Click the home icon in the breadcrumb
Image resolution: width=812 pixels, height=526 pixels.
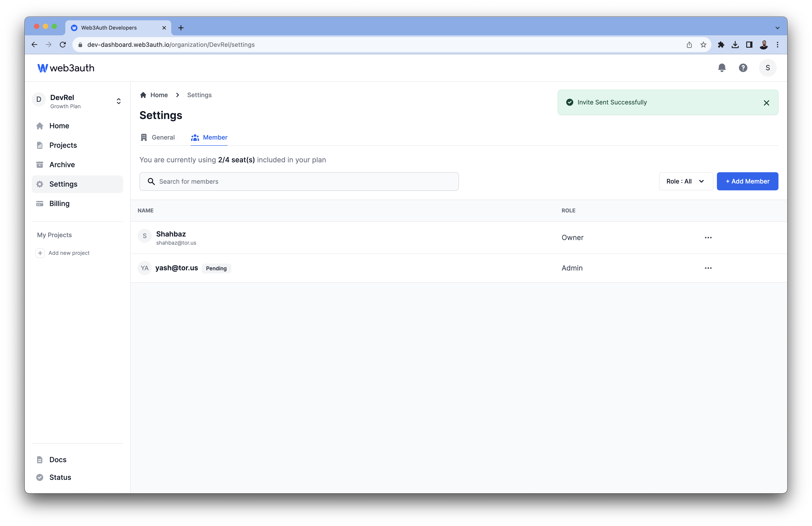(143, 95)
